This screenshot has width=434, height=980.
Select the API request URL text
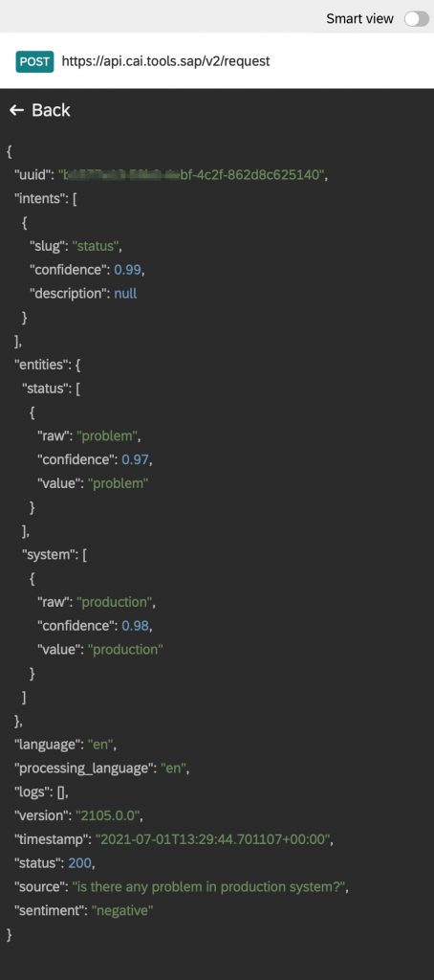click(166, 61)
